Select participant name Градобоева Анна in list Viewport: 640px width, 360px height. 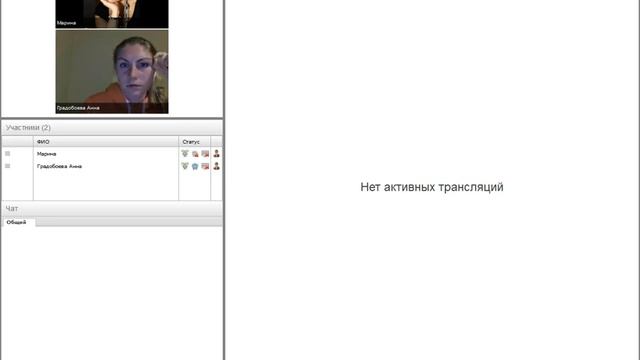pos(59,166)
